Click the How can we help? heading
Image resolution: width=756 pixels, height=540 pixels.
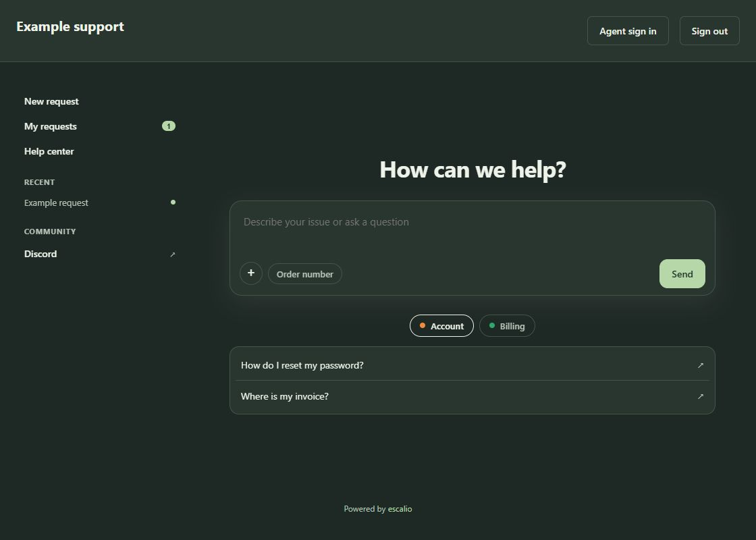[x=473, y=169]
